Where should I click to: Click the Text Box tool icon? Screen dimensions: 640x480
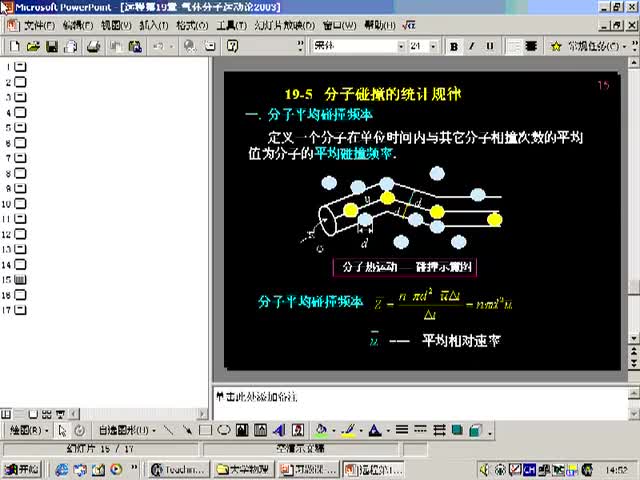242,430
